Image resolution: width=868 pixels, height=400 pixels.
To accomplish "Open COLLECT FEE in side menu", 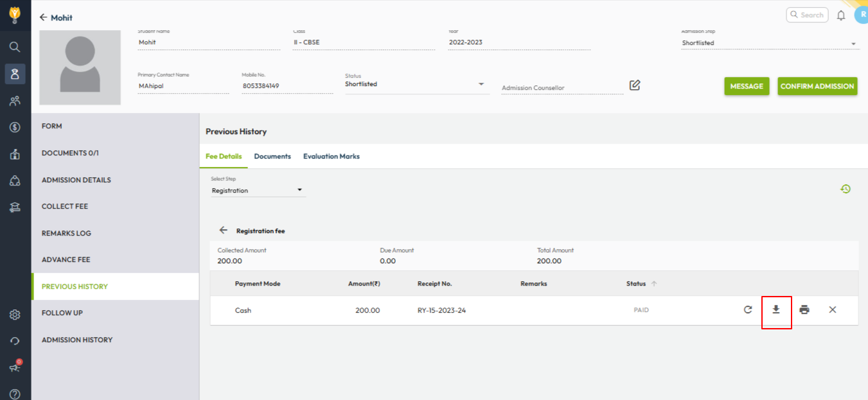I will [x=65, y=207].
